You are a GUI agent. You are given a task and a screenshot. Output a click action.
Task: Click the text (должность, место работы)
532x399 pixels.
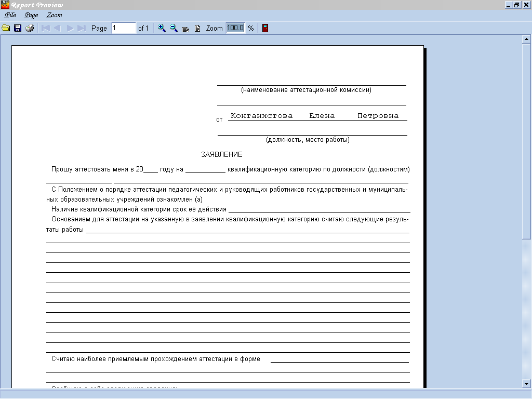[x=308, y=140]
